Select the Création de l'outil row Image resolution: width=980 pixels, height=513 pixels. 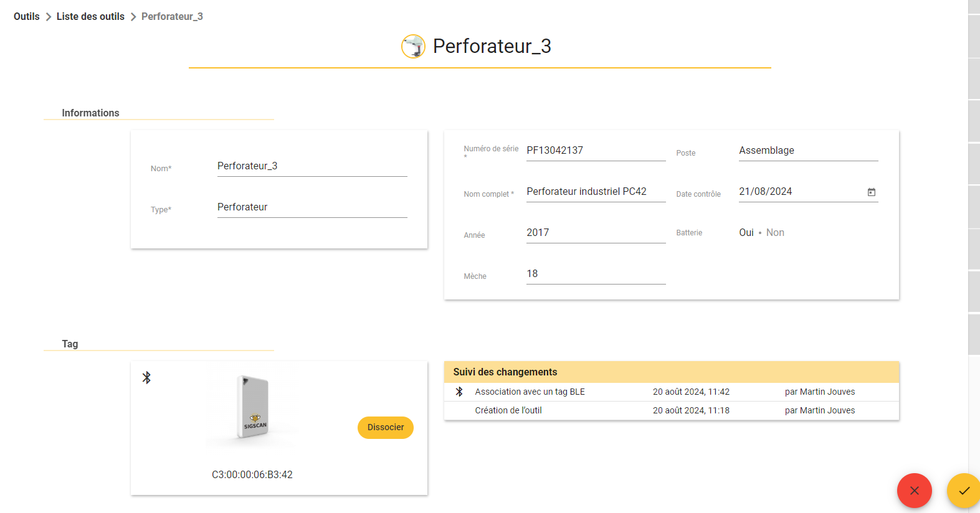point(672,411)
